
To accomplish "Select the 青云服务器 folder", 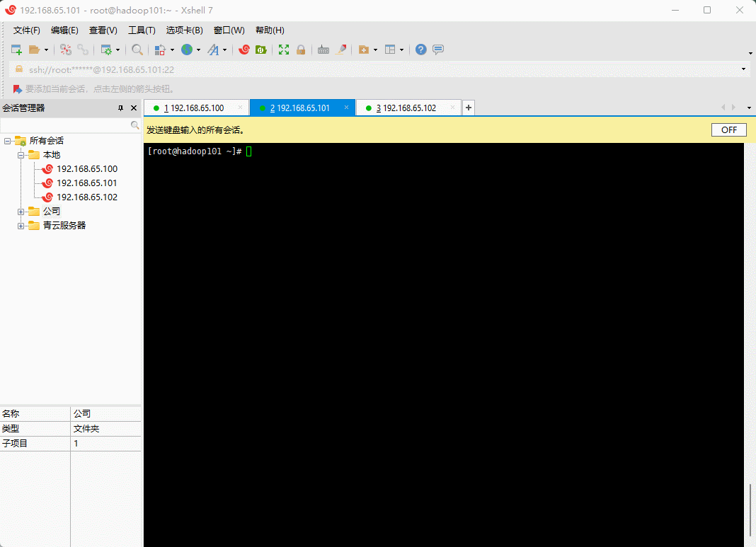I will point(64,226).
